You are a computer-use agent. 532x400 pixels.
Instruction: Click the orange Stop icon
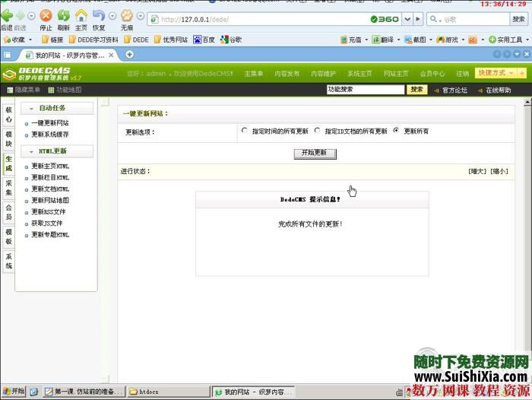tap(46, 16)
